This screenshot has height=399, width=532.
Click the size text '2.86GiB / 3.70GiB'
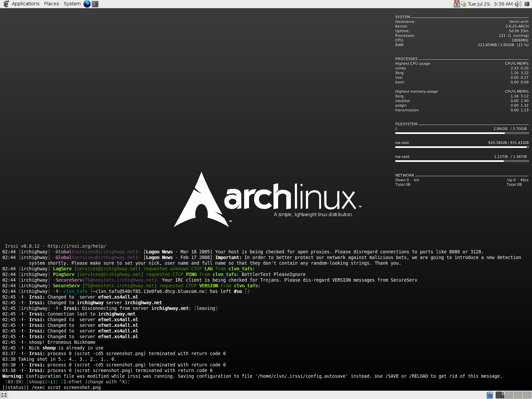click(510, 129)
